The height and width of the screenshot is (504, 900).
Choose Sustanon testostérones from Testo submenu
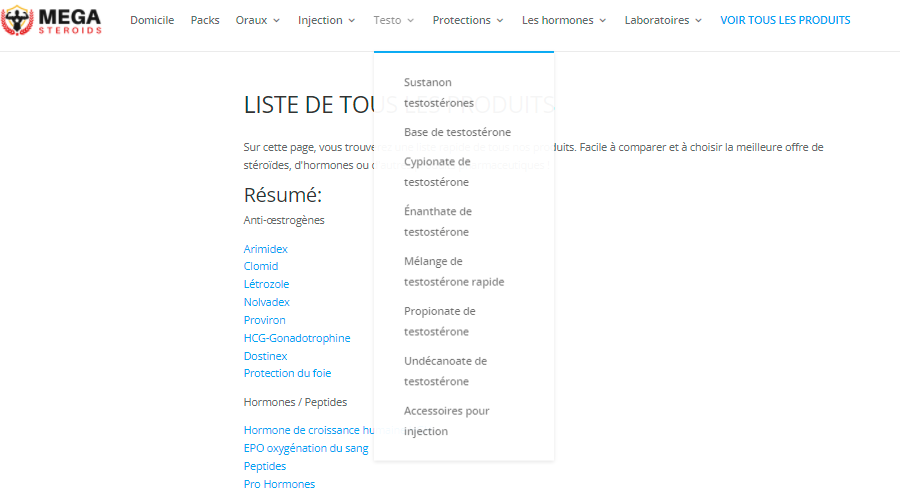tap(439, 92)
